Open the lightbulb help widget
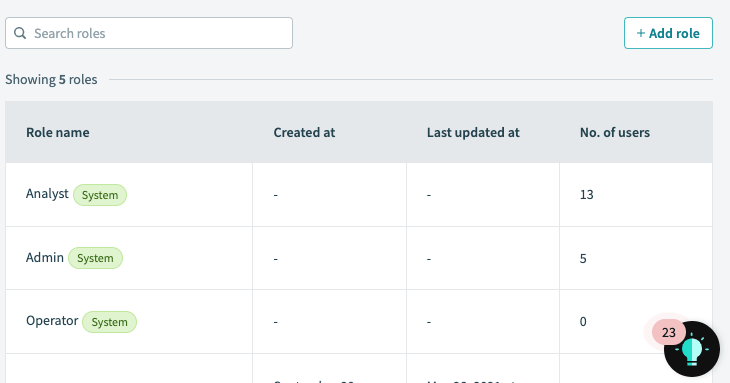 point(692,349)
